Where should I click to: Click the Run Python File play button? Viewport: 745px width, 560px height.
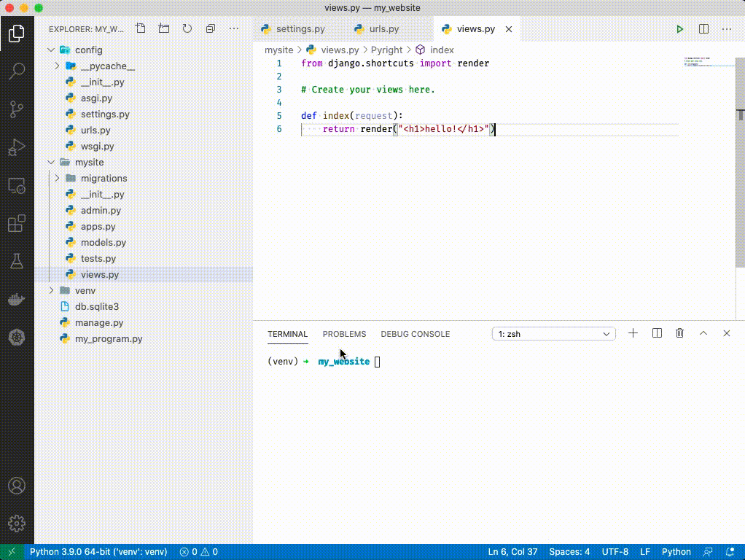679,29
